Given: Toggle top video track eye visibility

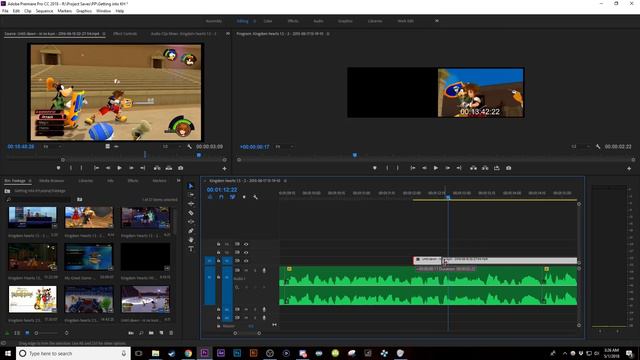Looking at the screenshot, I should 246,244.
